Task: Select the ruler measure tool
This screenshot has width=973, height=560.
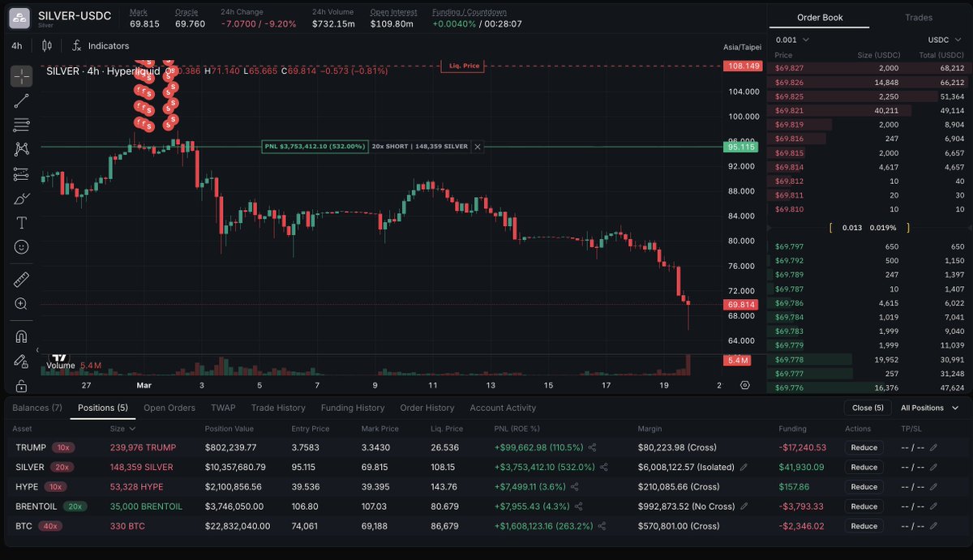Action: 21,280
